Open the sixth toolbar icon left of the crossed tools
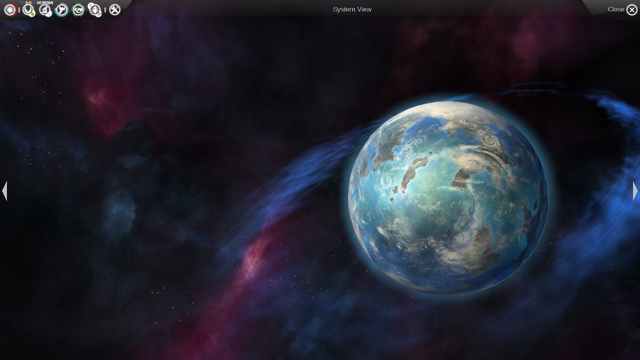The height and width of the screenshot is (360, 640). [95, 9]
